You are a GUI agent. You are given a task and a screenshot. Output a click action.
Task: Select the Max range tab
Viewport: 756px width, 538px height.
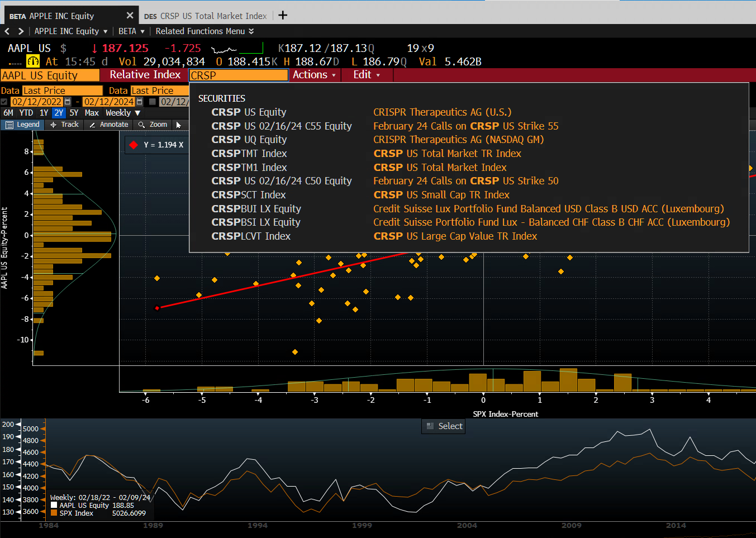click(x=92, y=113)
